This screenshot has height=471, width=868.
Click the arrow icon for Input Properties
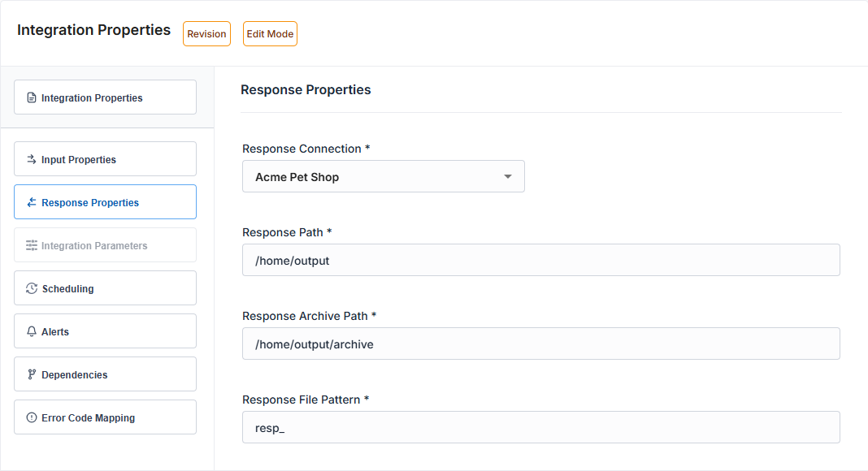pyautogui.click(x=32, y=160)
